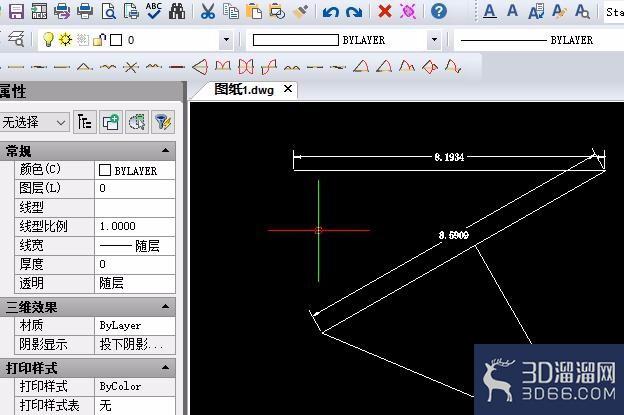Click the triangle surface icon in third toolbar
The width and height of the screenshot is (624, 415).
[85, 67]
